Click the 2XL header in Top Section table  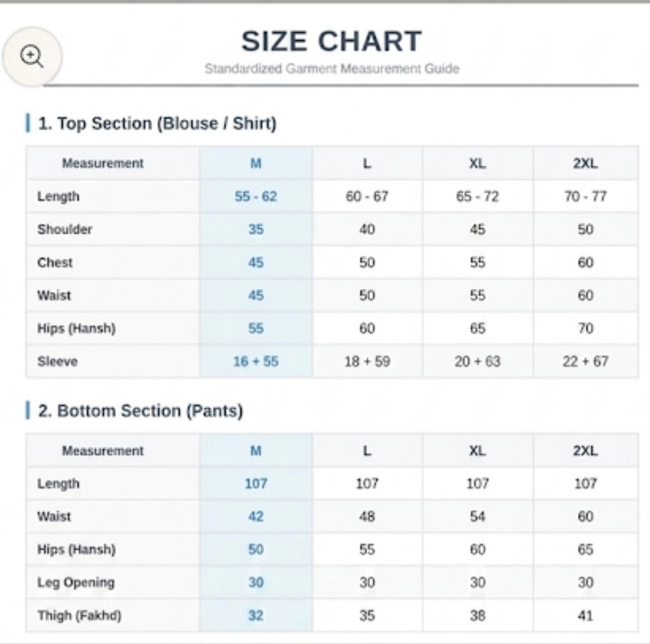(x=585, y=163)
